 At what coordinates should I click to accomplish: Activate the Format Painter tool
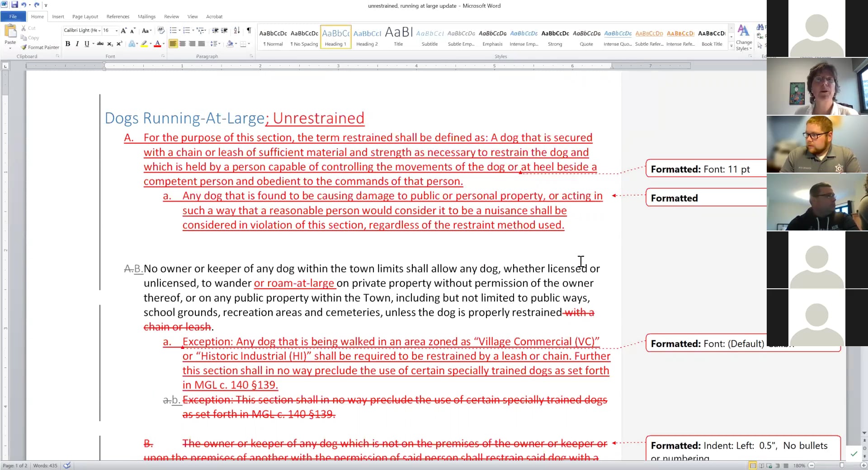click(x=40, y=47)
